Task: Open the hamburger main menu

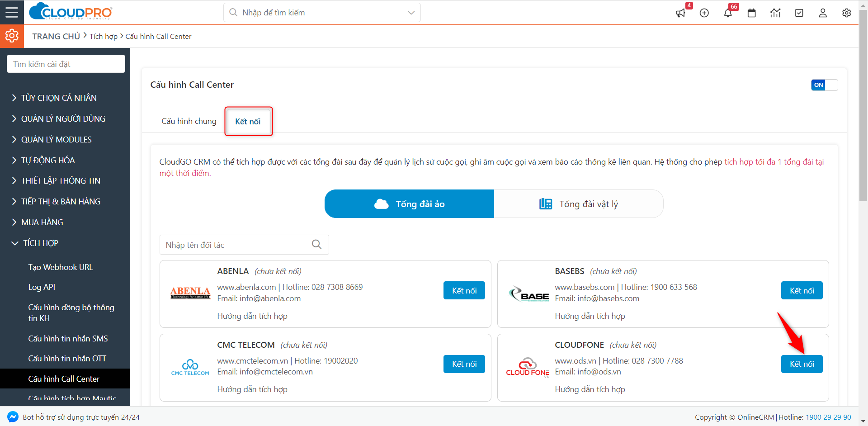Action: pyautogui.click(x=12, y=12)
